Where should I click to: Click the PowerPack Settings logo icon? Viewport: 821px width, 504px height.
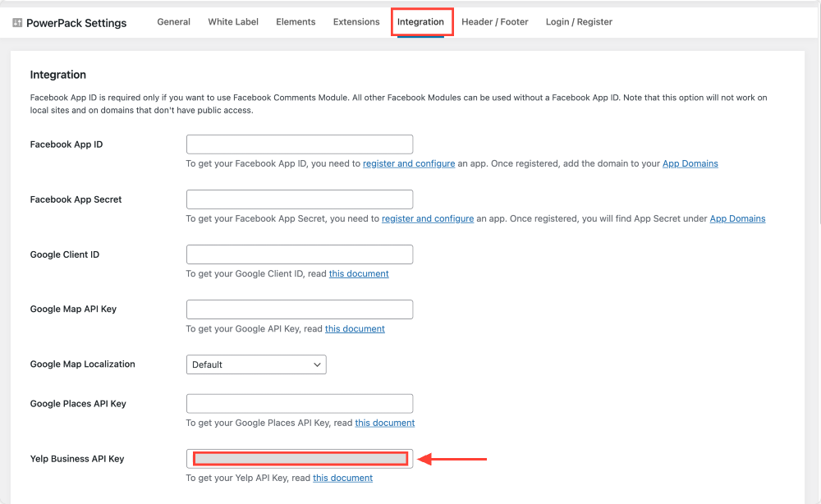pos(17,22)
